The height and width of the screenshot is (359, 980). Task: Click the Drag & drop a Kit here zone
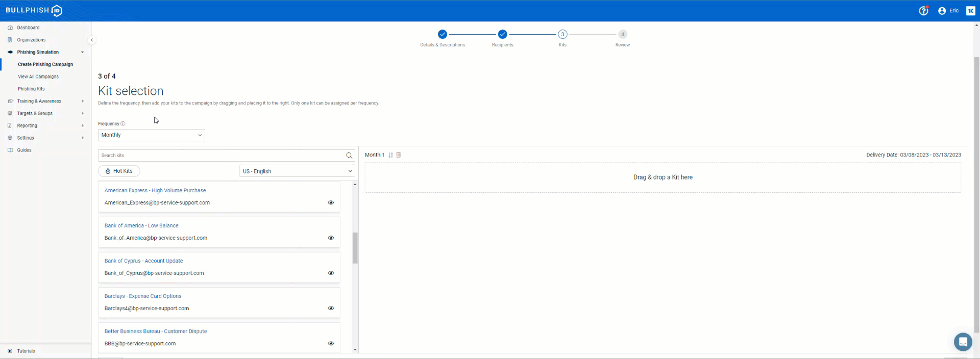[663, 177]
